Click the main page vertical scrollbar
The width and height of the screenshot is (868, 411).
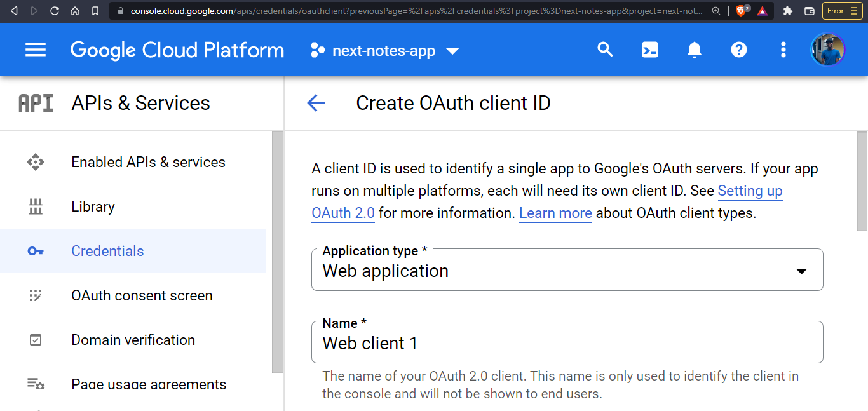pyautogui.click(x=862, y=181)
